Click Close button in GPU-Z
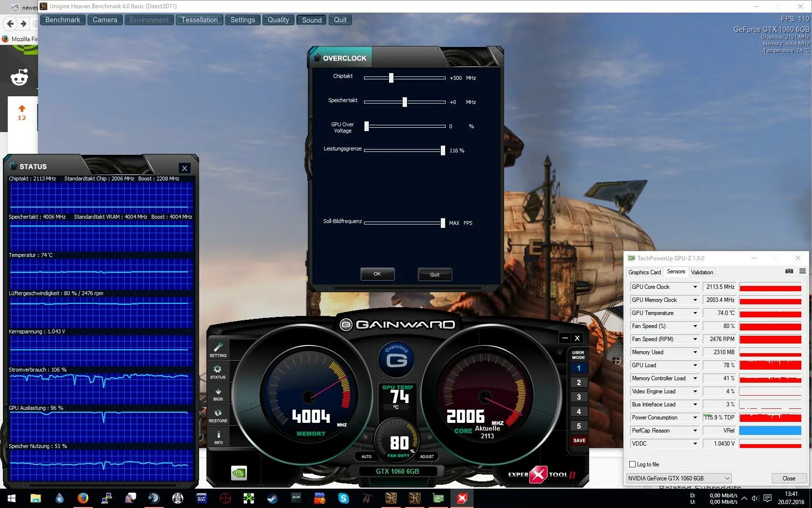 (x=789, y=478)
